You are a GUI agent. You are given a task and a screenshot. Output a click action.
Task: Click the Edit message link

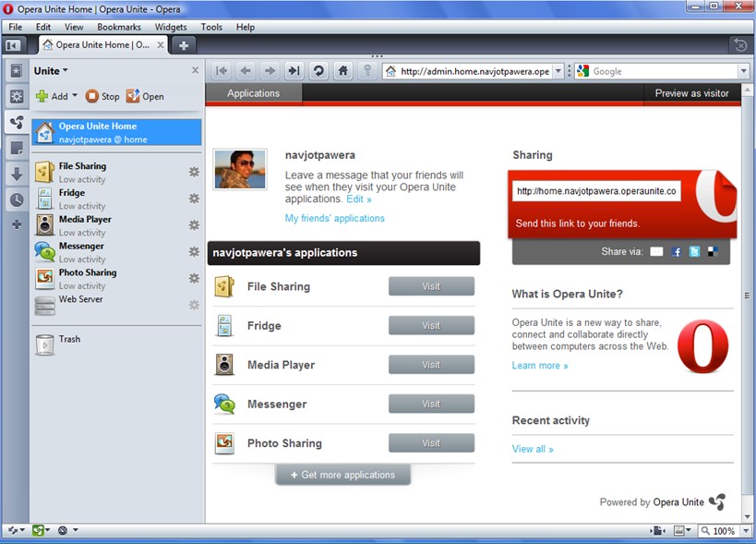coord(359,199)
